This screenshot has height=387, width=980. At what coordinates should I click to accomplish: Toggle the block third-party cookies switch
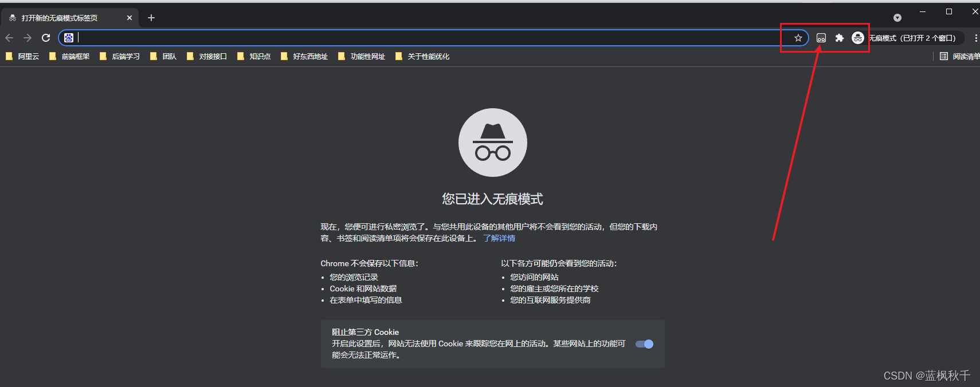[644, 344]
